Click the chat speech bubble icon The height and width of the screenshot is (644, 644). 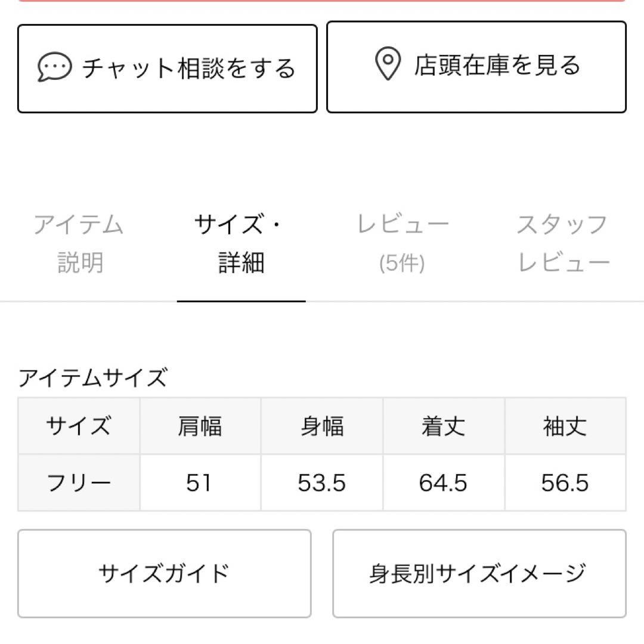54,67
